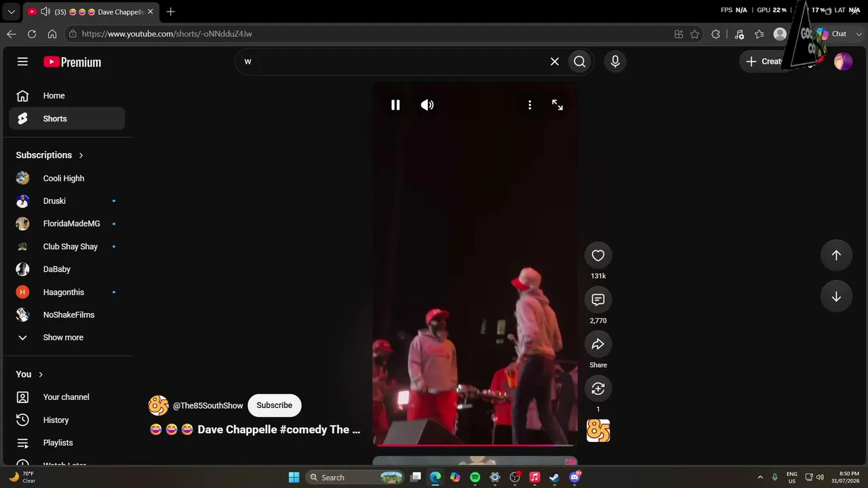Click the YouTube Premium logo
The image size is (868, 488).
(x=73, y=62)
